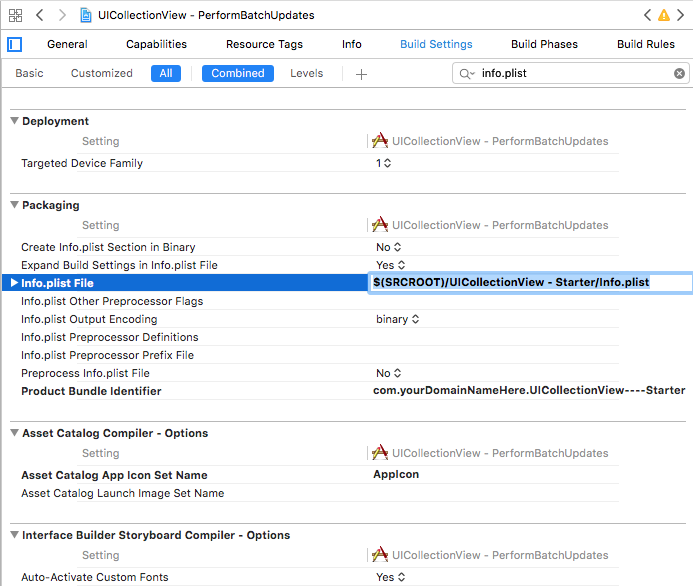This screenshot has height=586, width=693.
Task: Open the related items grid menu
Action: coord(15,15)
